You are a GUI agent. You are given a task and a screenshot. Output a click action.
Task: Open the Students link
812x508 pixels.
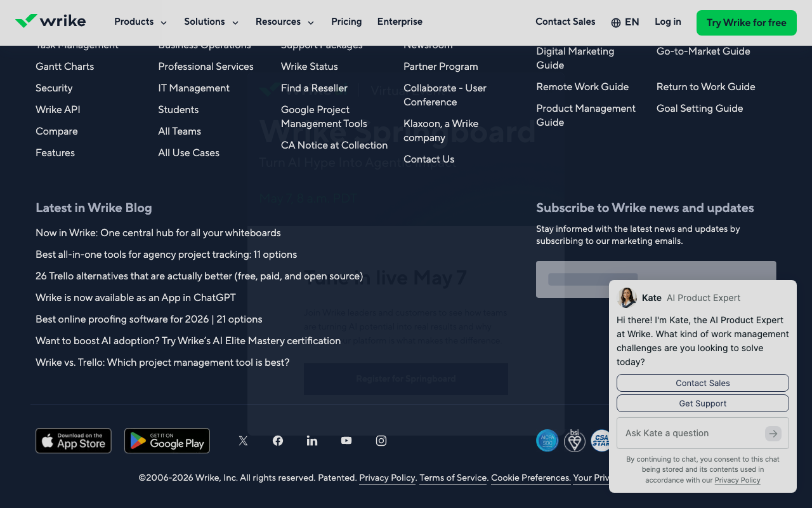pyautogui.click(x=178, y=110)
